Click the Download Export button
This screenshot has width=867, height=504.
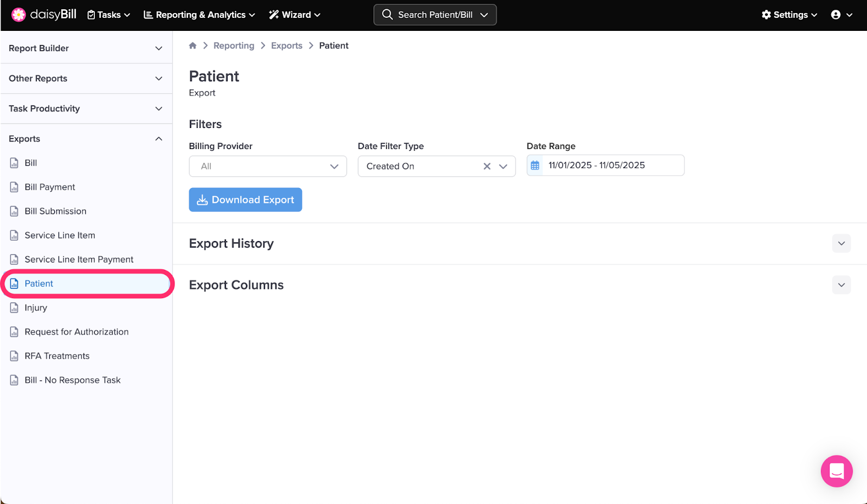tap(245, 200)
